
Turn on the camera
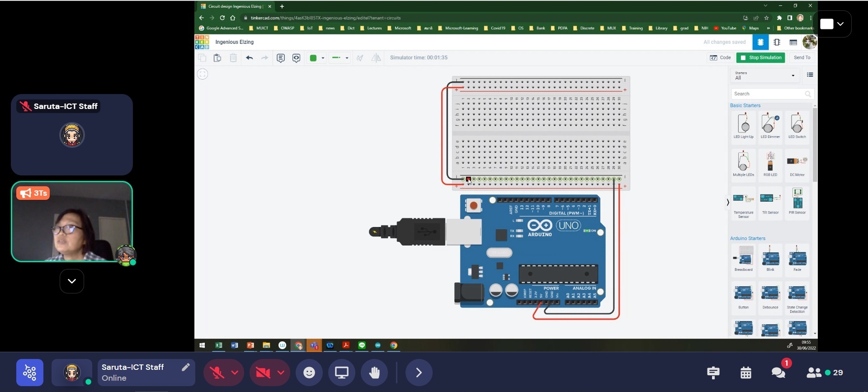[x=263, y=373]
